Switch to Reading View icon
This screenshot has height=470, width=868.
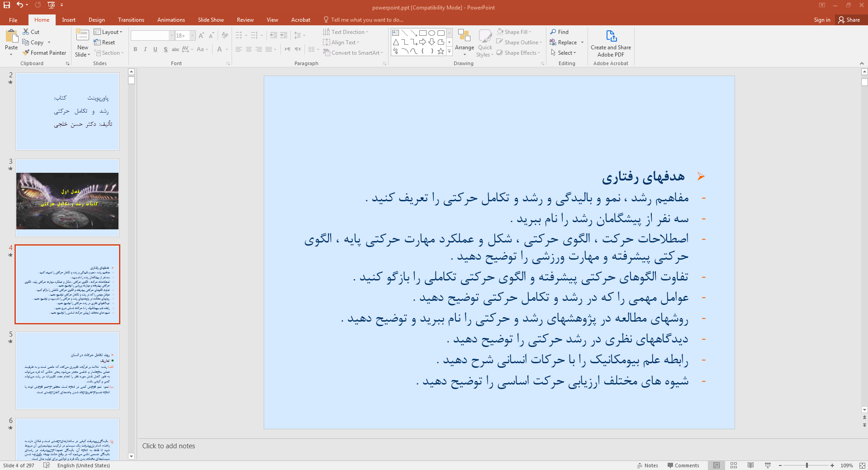pos(751,465)
